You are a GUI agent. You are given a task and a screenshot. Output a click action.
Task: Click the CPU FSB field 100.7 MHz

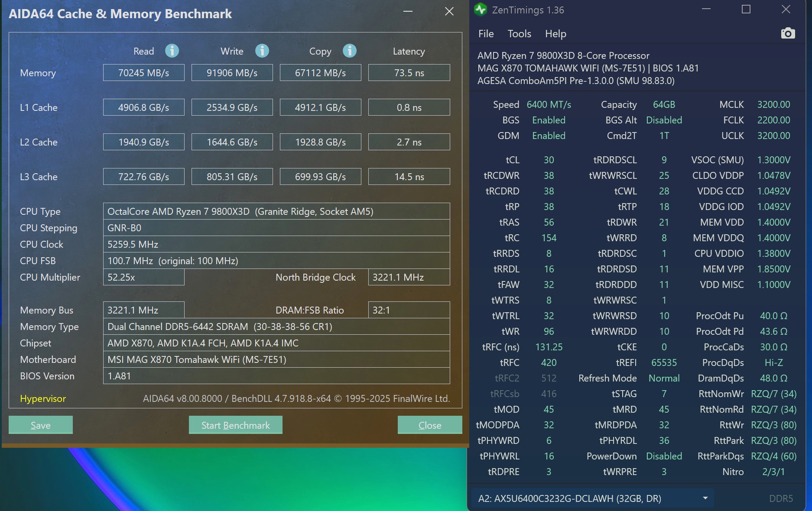click(x=276, y=261)
